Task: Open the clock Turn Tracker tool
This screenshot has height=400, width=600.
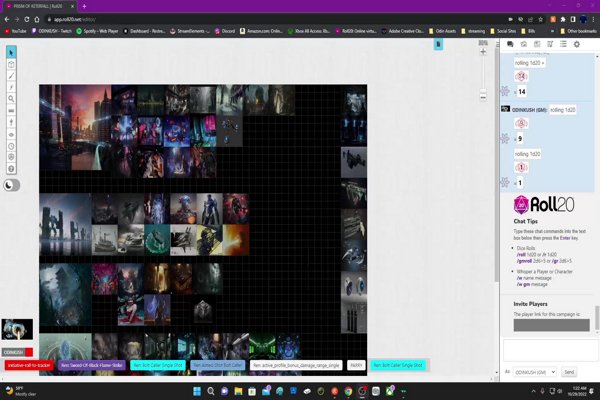Action: (x=11, y=146)
